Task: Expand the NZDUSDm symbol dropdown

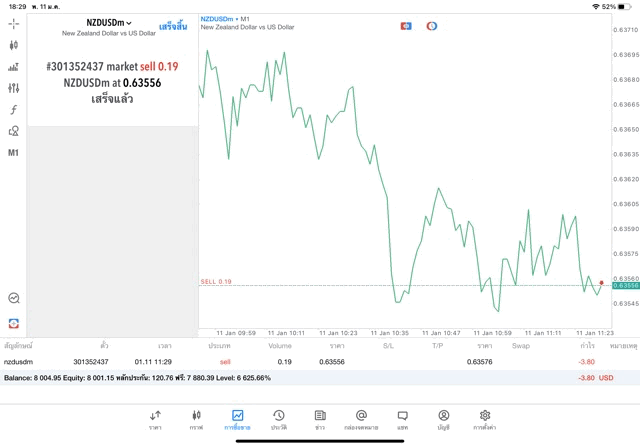Action: [109, 23]
